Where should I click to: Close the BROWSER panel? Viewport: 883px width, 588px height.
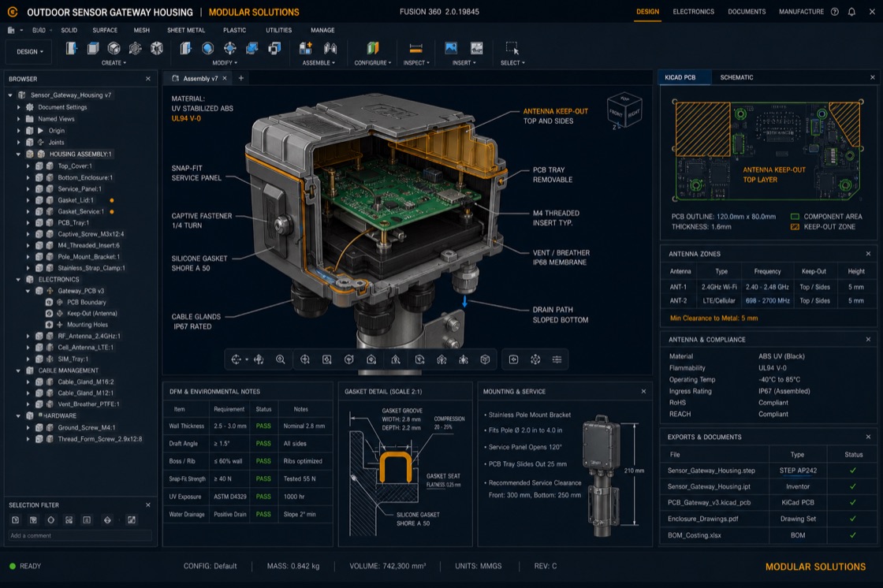click(148, 79)
